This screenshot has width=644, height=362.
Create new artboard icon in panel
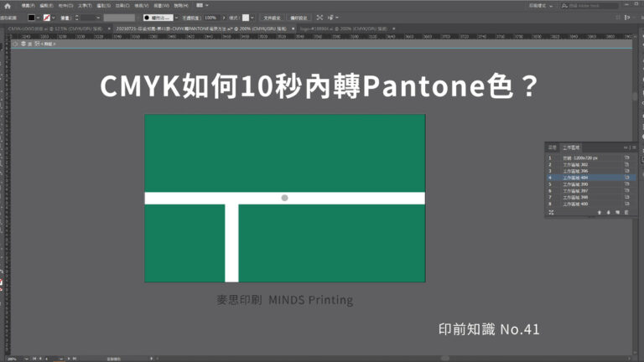(x=616, y=213)
